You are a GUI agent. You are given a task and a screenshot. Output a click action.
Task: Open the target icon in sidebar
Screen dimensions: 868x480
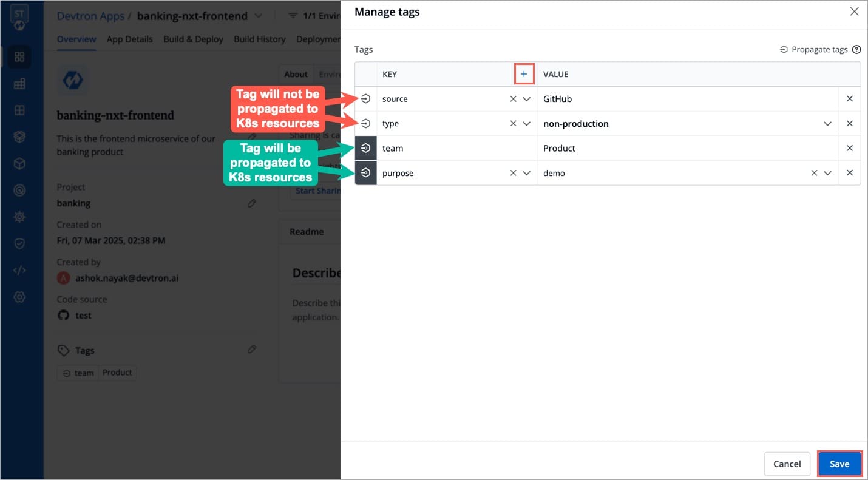tap(19, 191)
